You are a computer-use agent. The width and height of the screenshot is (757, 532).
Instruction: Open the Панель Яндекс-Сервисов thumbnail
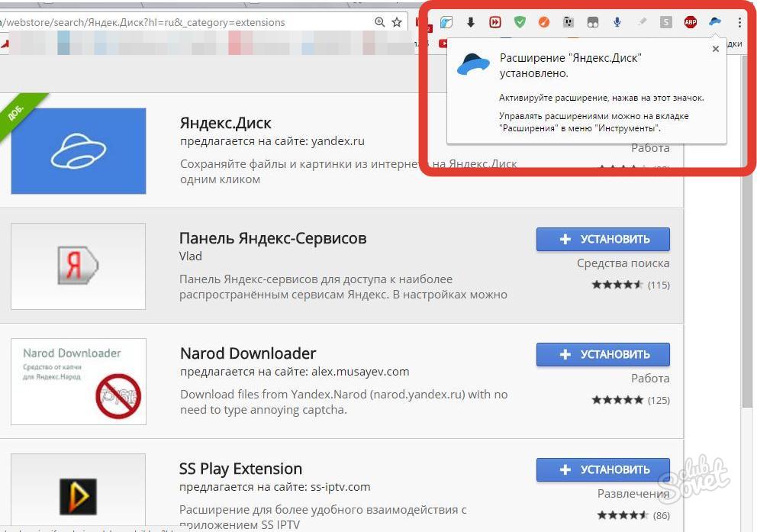(78, 266)
